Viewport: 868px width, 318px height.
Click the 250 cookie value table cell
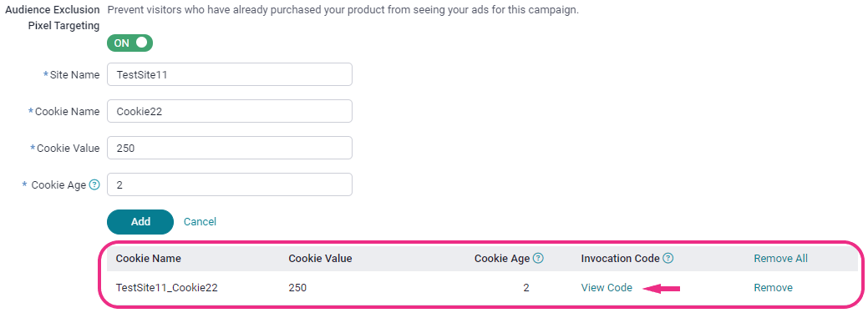[297, 288]
